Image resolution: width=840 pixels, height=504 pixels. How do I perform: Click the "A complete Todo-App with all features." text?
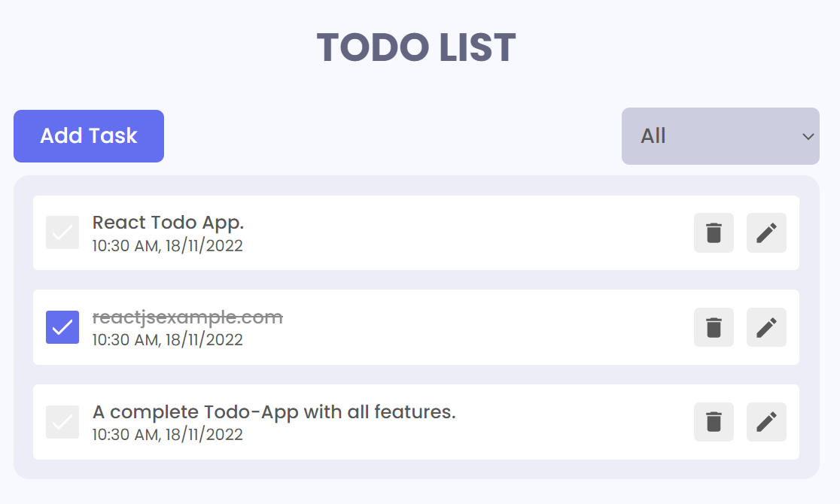tap(274, 411)
